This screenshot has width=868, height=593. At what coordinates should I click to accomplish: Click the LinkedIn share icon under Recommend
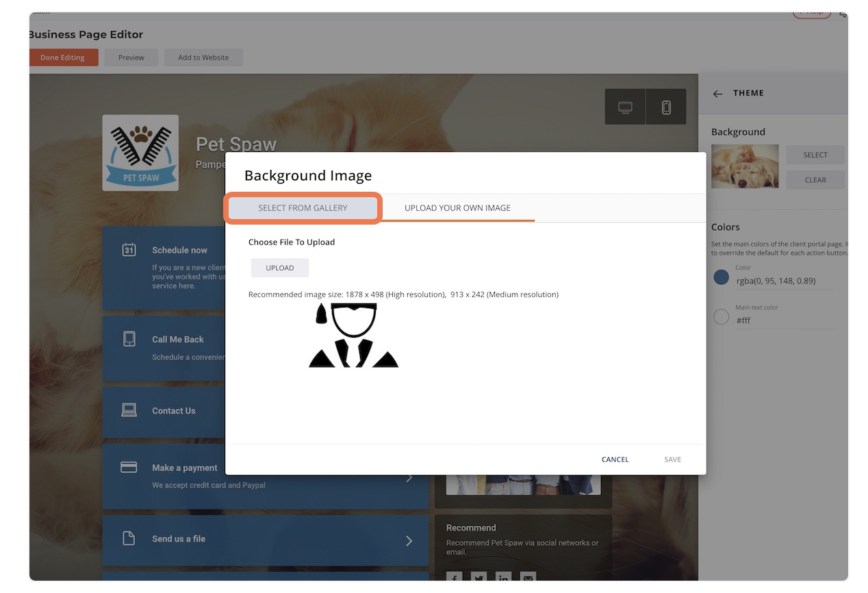pyautogui.click(x=503, y=577)
